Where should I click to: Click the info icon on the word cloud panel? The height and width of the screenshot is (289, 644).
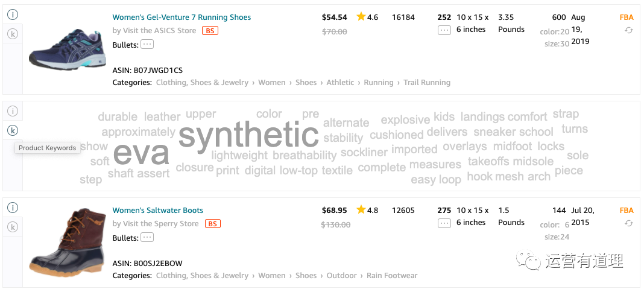click(13, 111)
